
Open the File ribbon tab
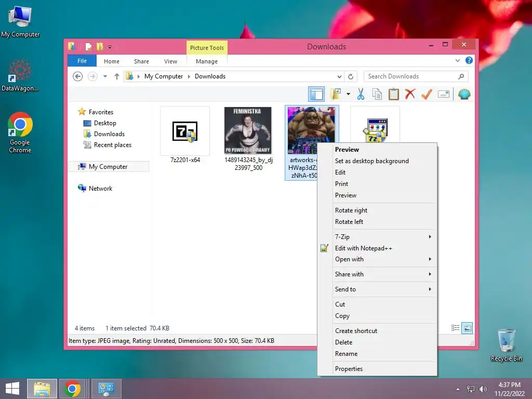(82, 61)
